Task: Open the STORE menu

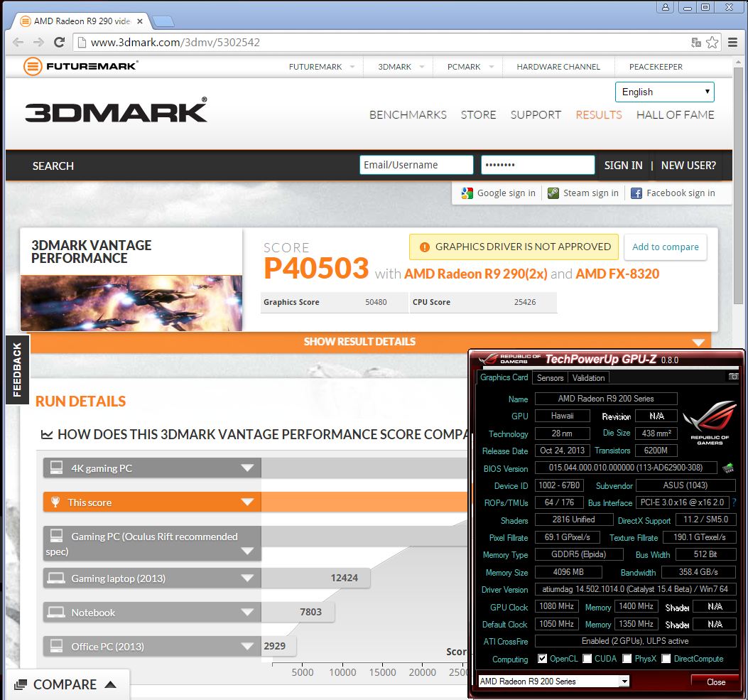Action: tap(479, 115)
